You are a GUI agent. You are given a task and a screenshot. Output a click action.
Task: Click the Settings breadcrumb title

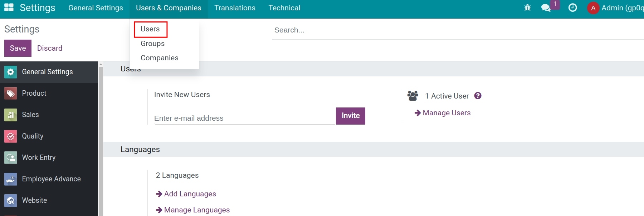pos(22,29)
